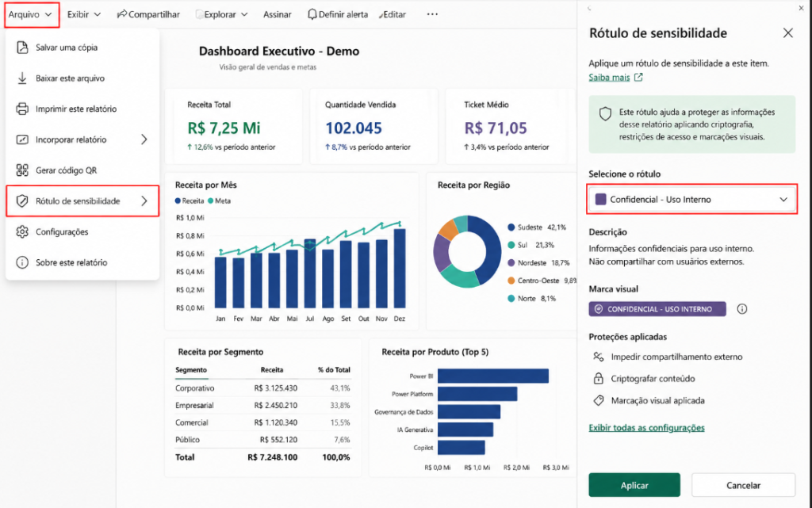This screenshot has height=508, width=812.
Task: Click the Aplicar button
Action: pyautogui.click(x=634, y=485)
